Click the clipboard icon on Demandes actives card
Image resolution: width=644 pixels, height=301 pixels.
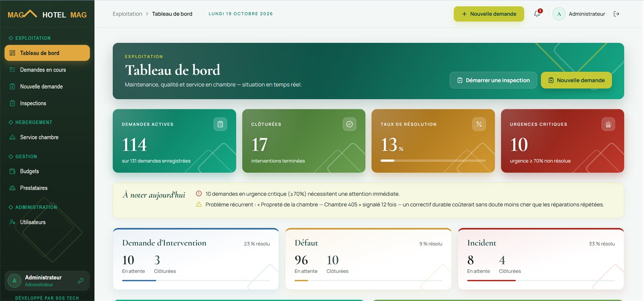tap(220, 124)
